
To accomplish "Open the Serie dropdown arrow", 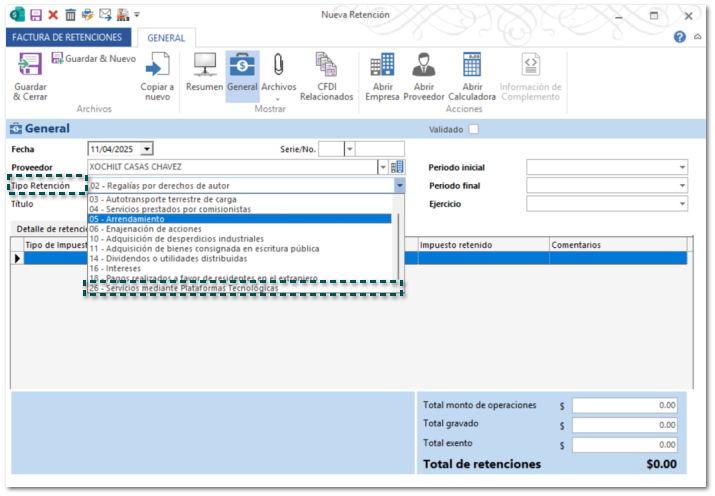I will [x=349, y=149].
